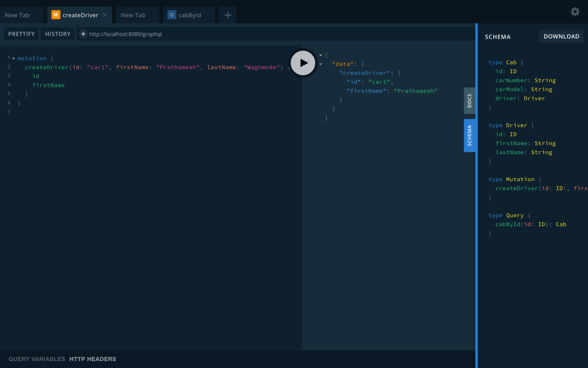Click the execute query play button
Viewport: 588px width, 368px height.
[303, 63]
